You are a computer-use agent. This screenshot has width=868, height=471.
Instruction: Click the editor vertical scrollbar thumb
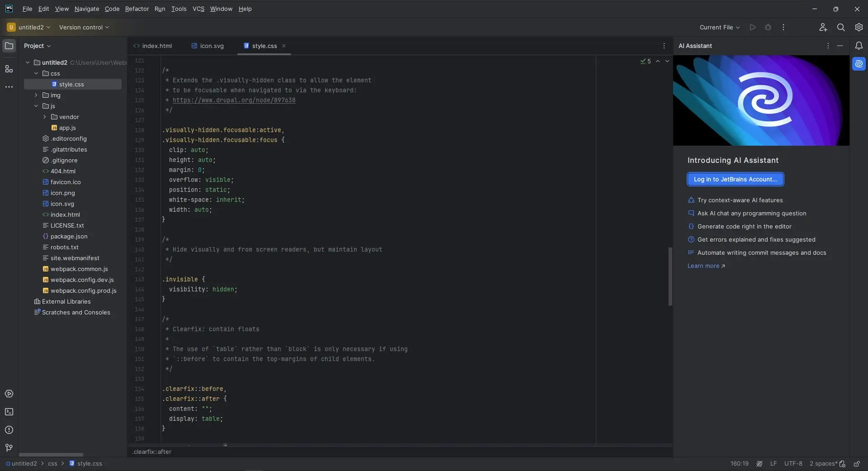click(670, 276)
